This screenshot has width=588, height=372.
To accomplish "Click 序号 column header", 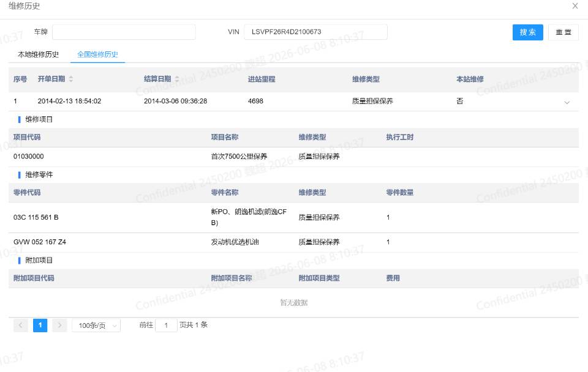I will click(x=20, y=79).
